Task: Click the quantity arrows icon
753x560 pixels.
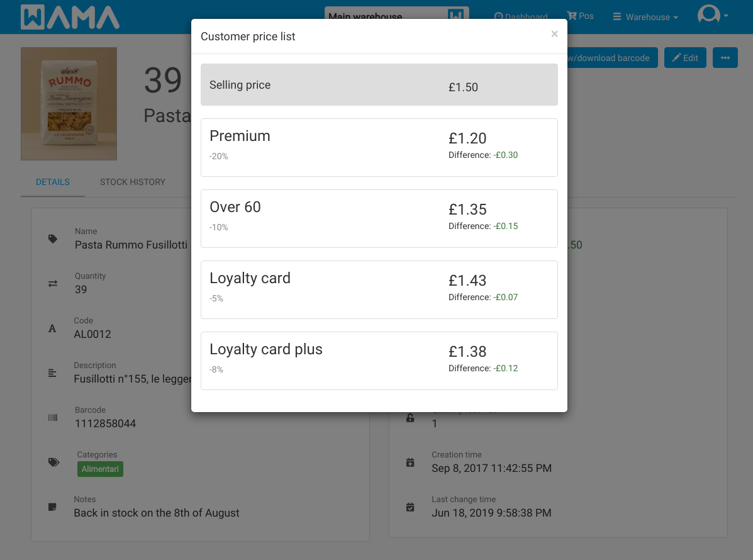Action: coord(53,284)
